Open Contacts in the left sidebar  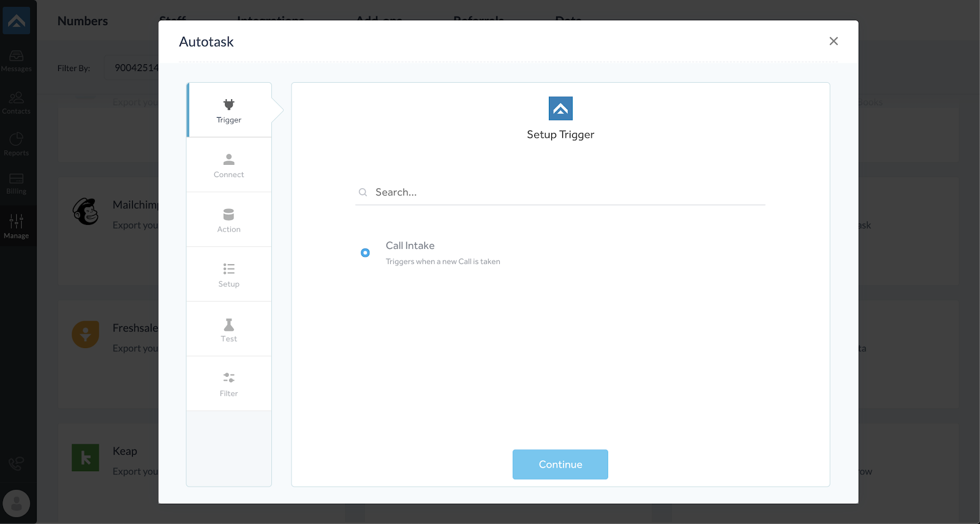[x=17, y=103]
